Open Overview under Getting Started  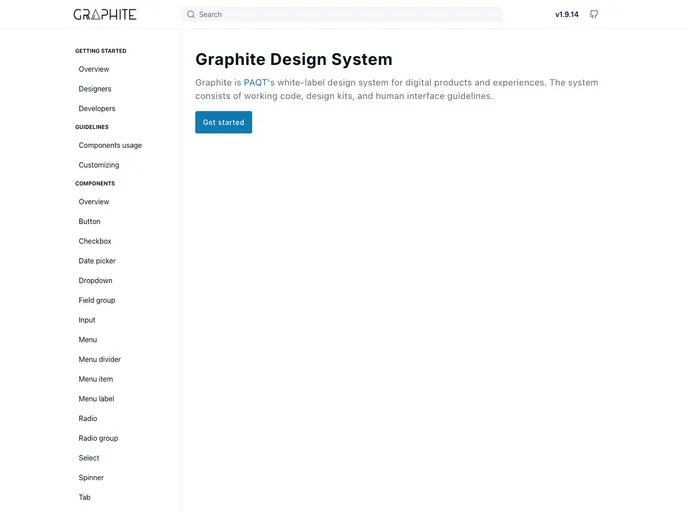click(94, 69)
